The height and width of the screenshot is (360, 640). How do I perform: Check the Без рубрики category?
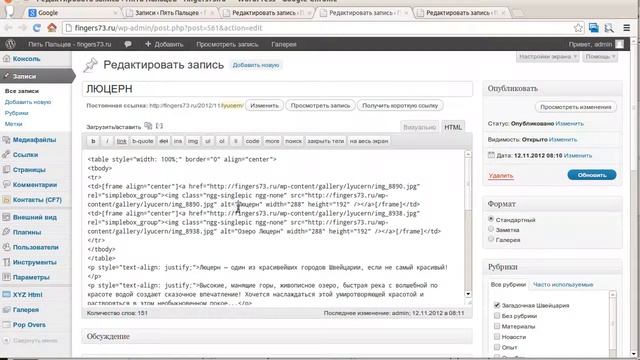[x=497, y=316]
